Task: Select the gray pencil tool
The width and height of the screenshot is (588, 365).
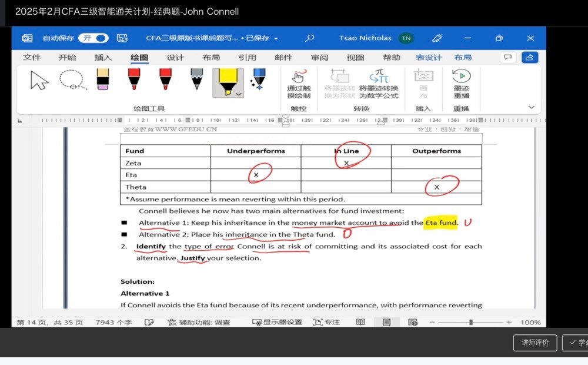Action: pyautogui.click(x=196, y=79)
